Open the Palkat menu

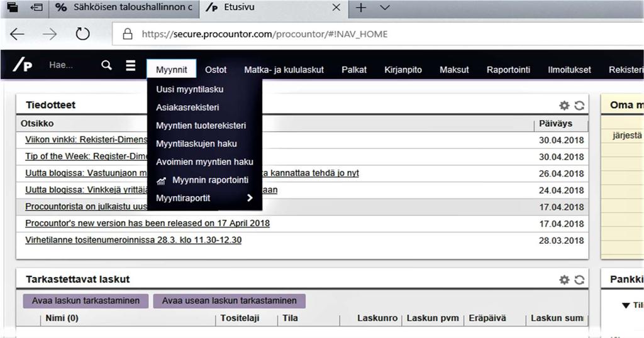[354, 70]
